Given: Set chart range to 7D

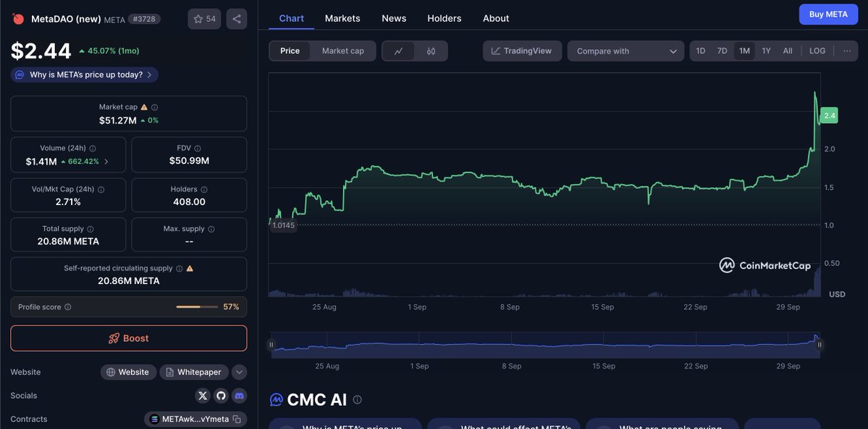Looking at the screenshot, I should (x=722, y=51).
